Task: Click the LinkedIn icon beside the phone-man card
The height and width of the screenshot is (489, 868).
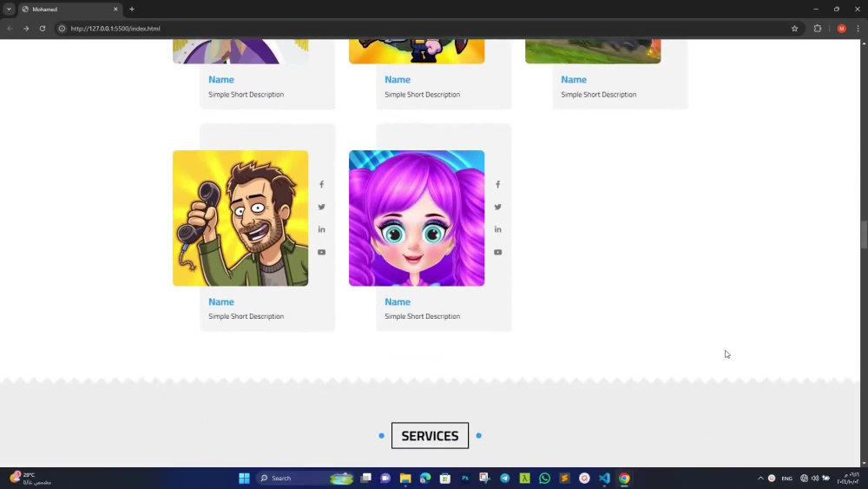Action: 322,229
